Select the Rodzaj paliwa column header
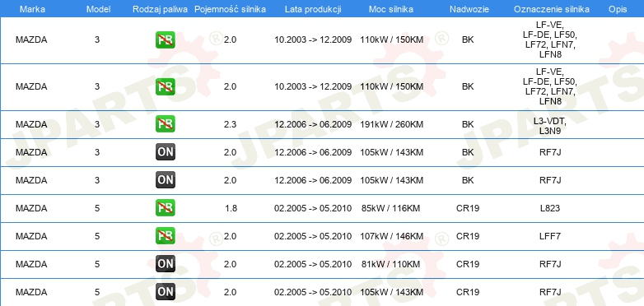Viewport: 644px width, 306px height. pos(161,9)
